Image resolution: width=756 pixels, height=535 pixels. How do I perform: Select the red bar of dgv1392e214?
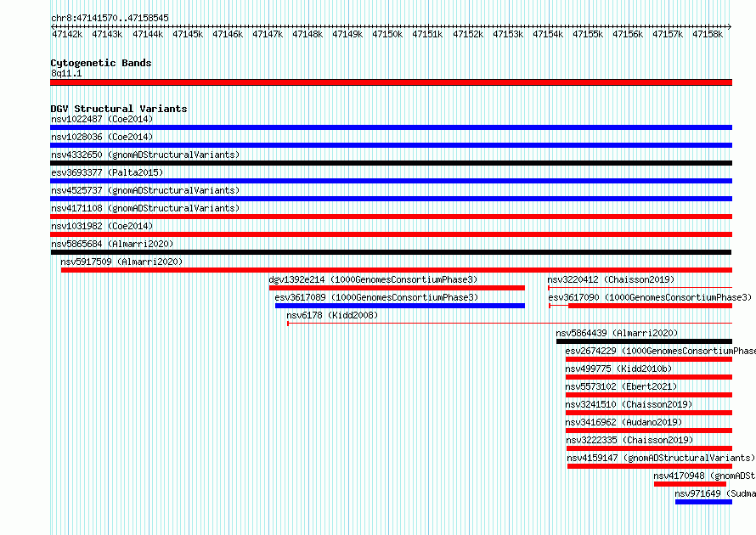coord(397,288)
